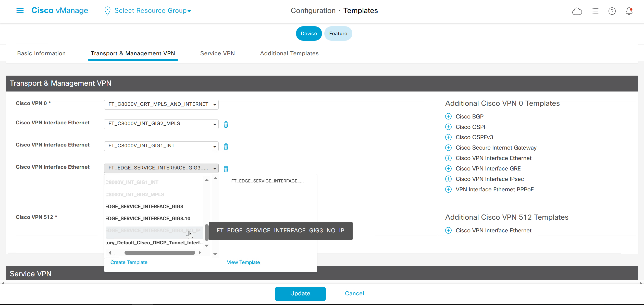This screenshot has width=644, height=305.
Task: Add Cisco VPN Interface GRE template
Action: [448, 168]
